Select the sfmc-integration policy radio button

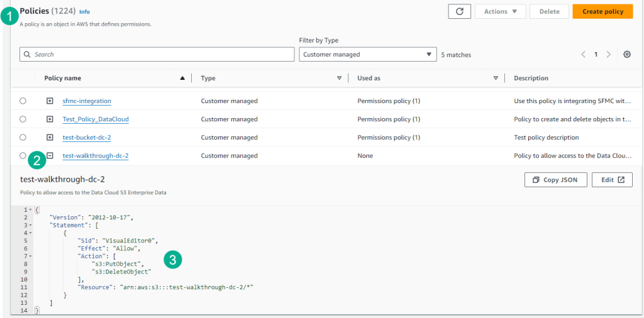pyautogui.click(x=23, y=101)
